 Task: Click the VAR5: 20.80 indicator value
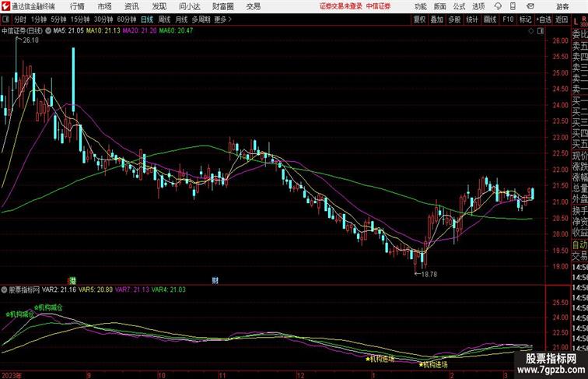coord(95,290)
